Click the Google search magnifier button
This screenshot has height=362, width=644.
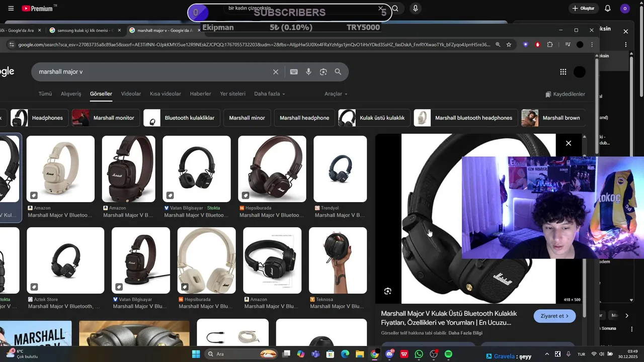338,72
